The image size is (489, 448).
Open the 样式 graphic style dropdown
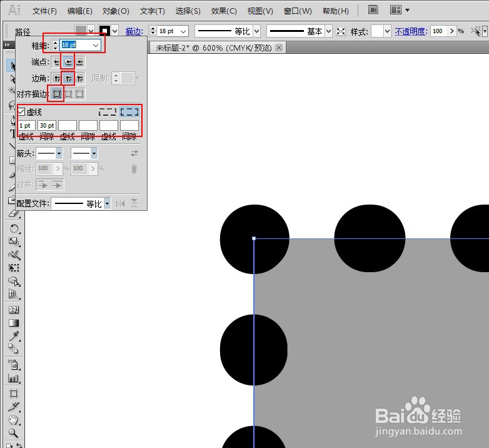387,31
